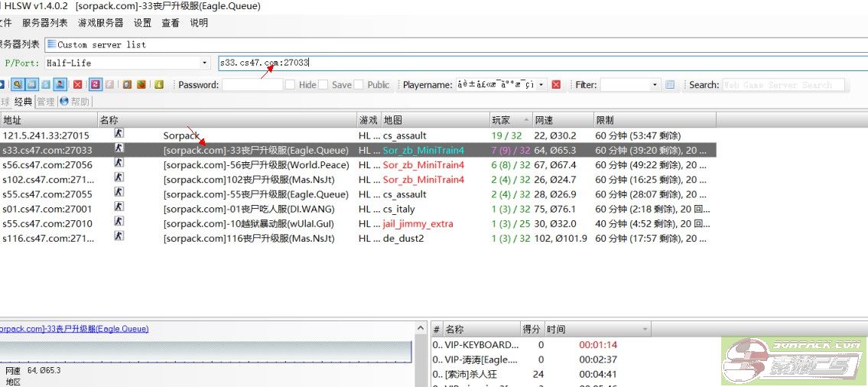The image size is (868, 387).
Task: Sort servers by 地址 column header
Action: point(49,119)
